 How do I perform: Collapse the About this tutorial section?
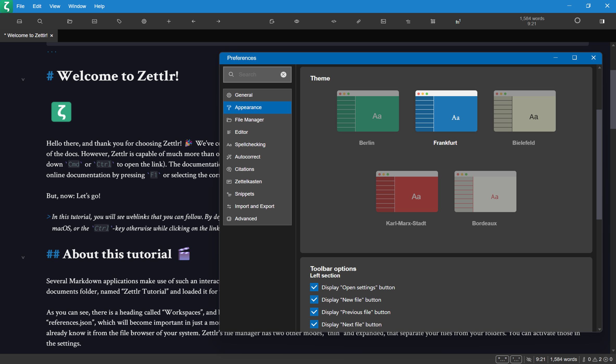pos(23,257)
